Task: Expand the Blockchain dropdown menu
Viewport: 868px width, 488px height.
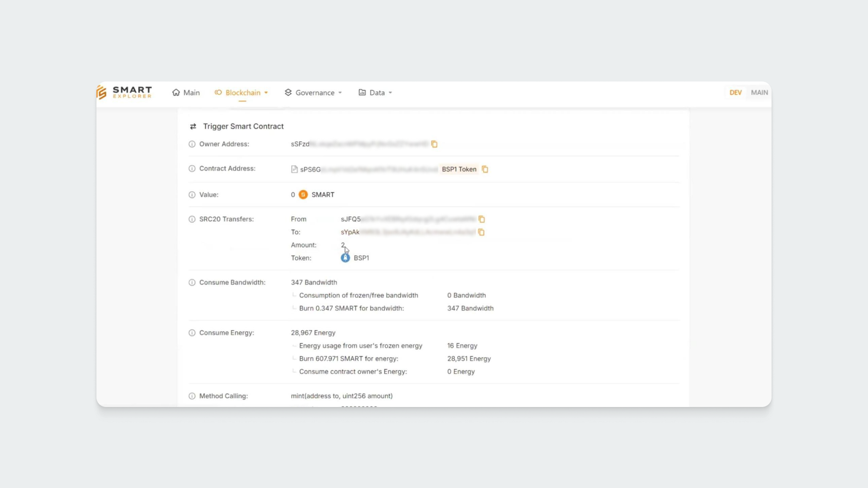Action: pos(242,93)
